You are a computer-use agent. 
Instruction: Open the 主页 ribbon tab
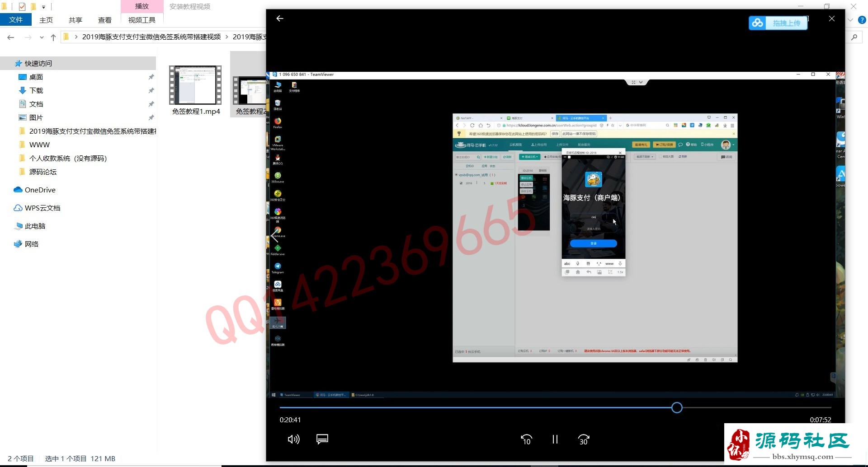coord(46,20)
